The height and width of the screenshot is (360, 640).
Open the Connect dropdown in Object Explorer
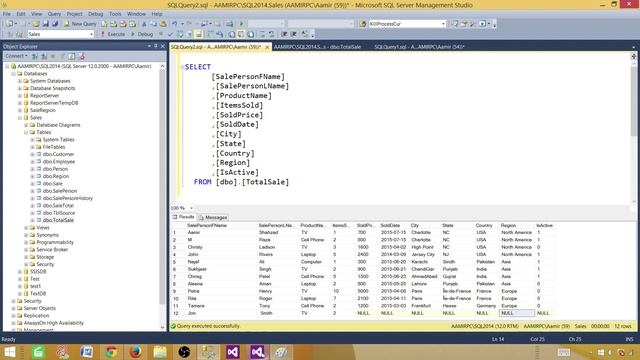tap(17, 56)
